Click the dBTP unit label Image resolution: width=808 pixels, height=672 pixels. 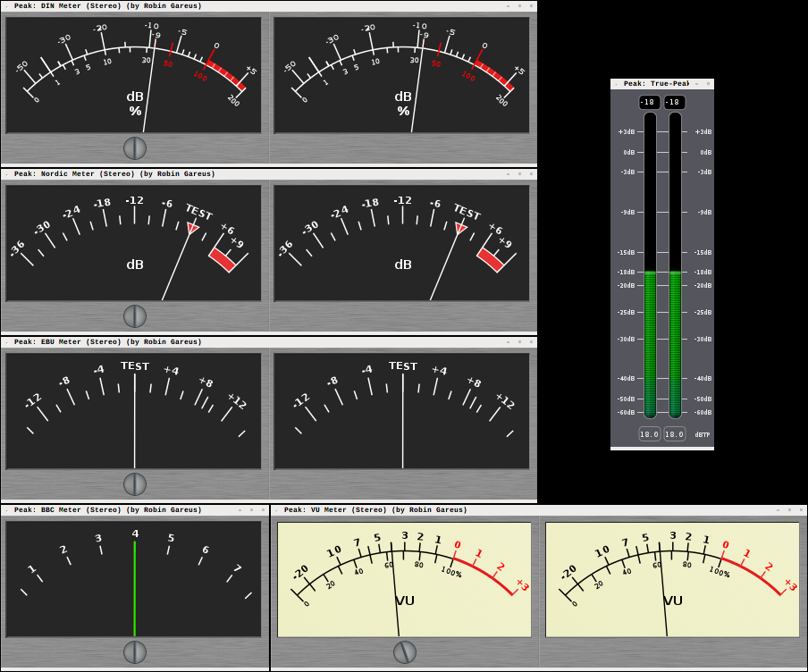703,435
